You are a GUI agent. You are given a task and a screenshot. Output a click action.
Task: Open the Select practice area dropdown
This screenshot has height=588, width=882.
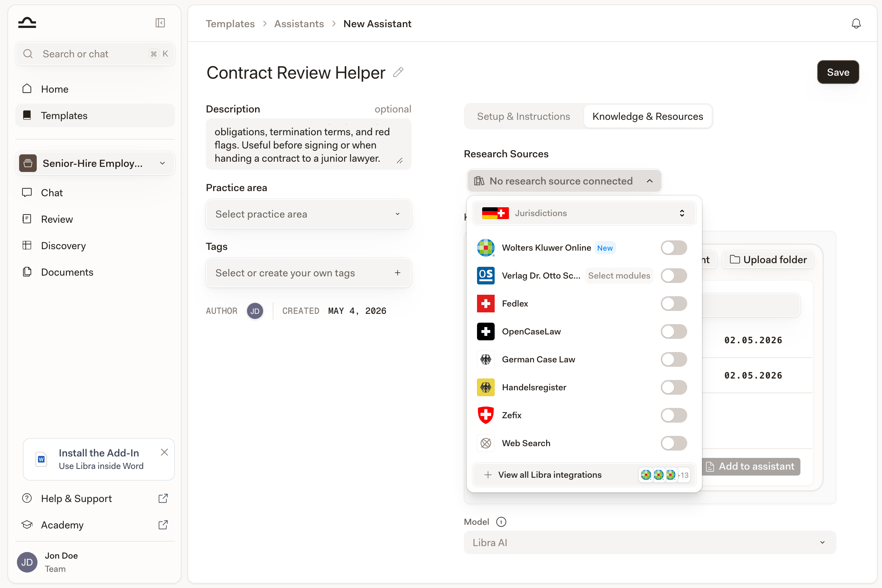(x=309, y=214)
